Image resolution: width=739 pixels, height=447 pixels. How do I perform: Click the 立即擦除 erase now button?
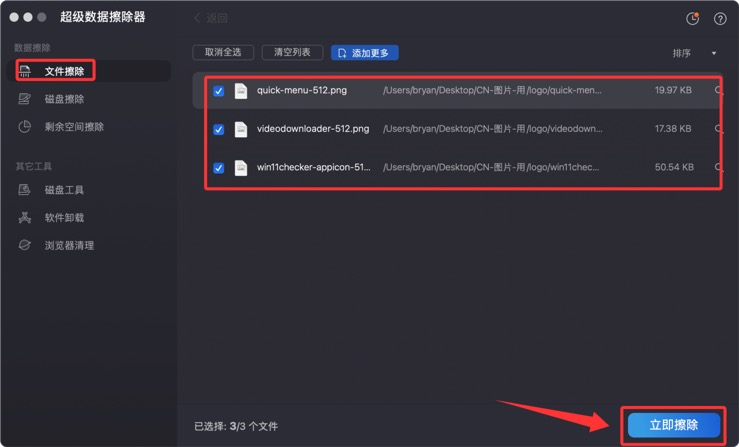click(x=673, y=425)
